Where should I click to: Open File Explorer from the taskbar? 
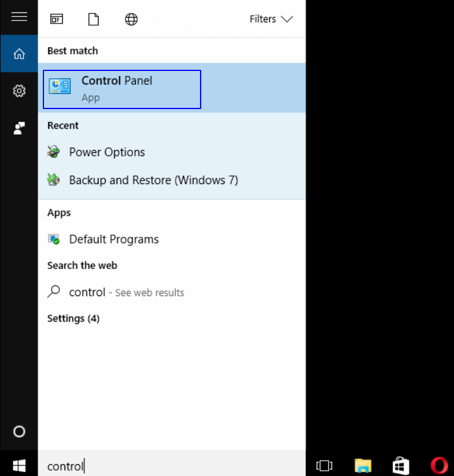tap(363, 465)
